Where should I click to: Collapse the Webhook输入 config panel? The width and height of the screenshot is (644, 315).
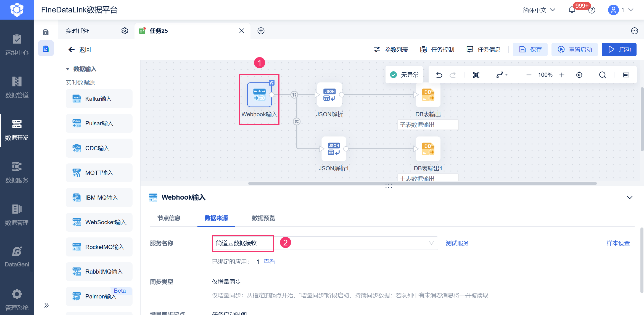click(630, 197)
